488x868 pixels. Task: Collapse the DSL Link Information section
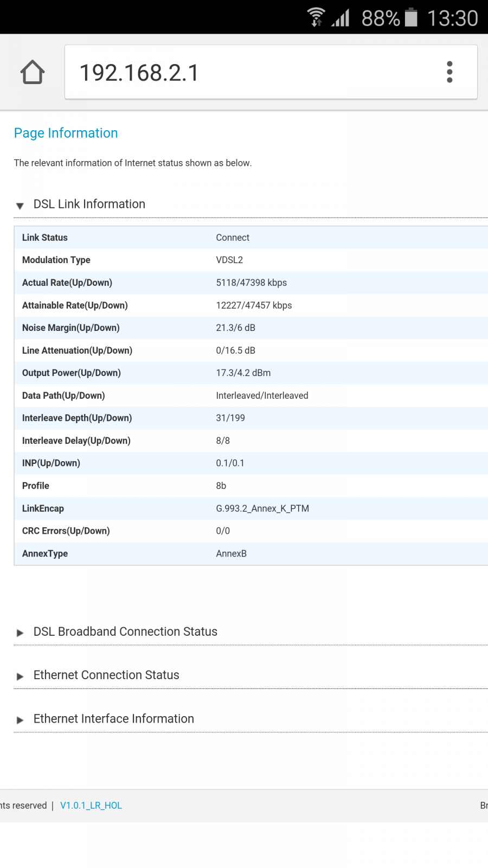click(x=89, y=205)
